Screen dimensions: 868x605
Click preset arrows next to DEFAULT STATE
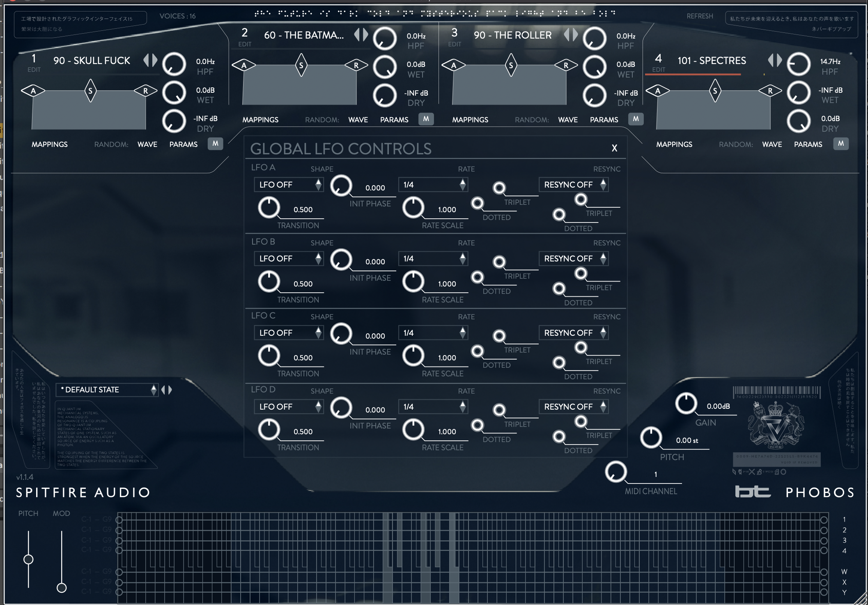click(x=167, y=390)
